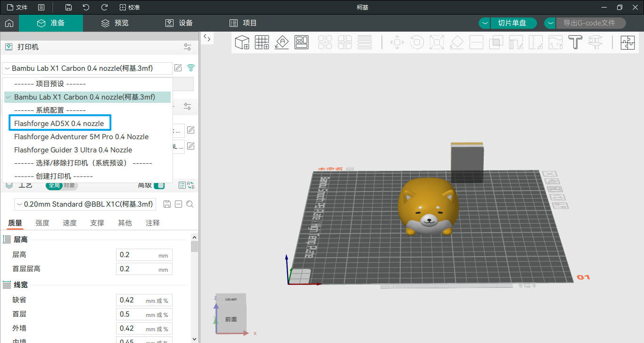Open the printer preset combo box
The image size is (644, 343).
point(87,68)
